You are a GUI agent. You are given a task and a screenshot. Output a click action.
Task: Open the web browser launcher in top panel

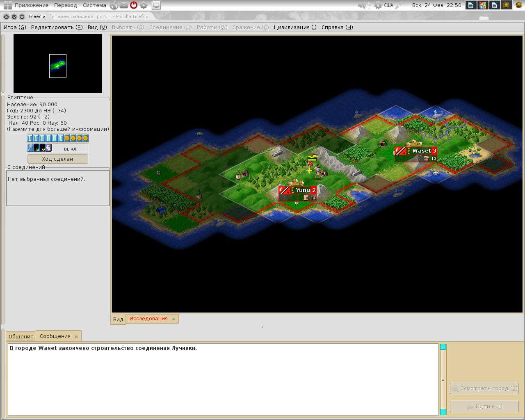[x=114, y=5]
